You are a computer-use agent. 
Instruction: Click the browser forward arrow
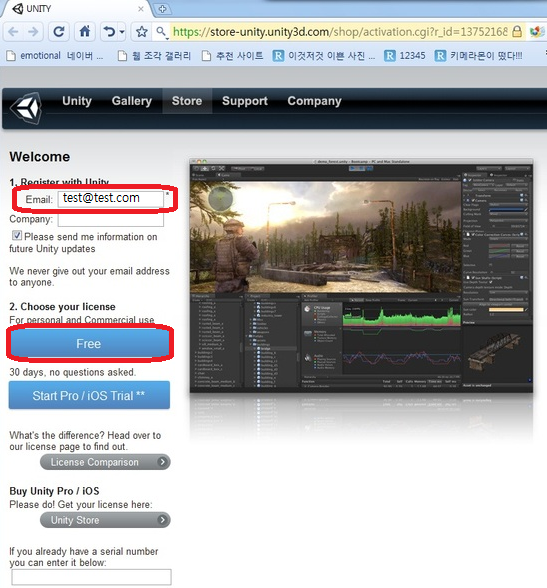[33, 32]
